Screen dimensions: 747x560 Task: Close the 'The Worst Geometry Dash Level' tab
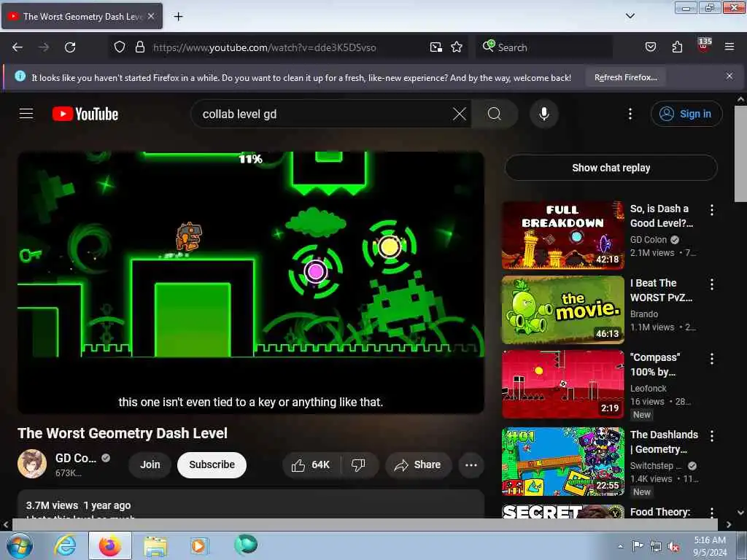(151, 16)
